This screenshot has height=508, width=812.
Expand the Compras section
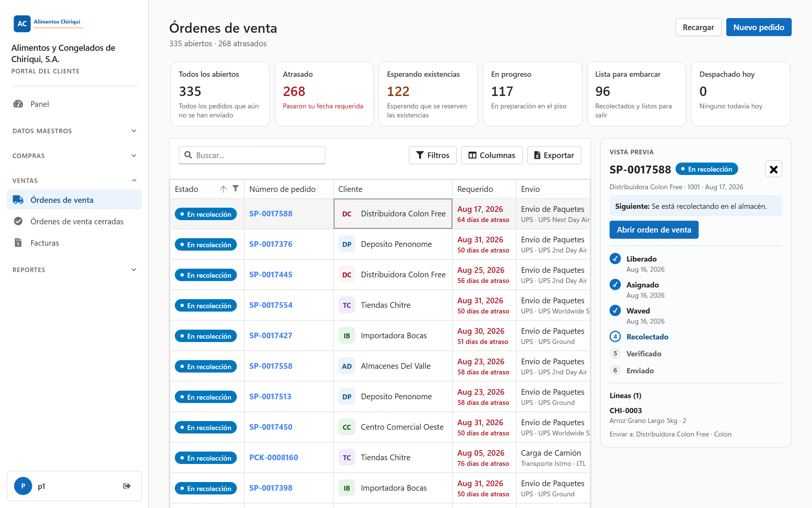click(74, 156)
